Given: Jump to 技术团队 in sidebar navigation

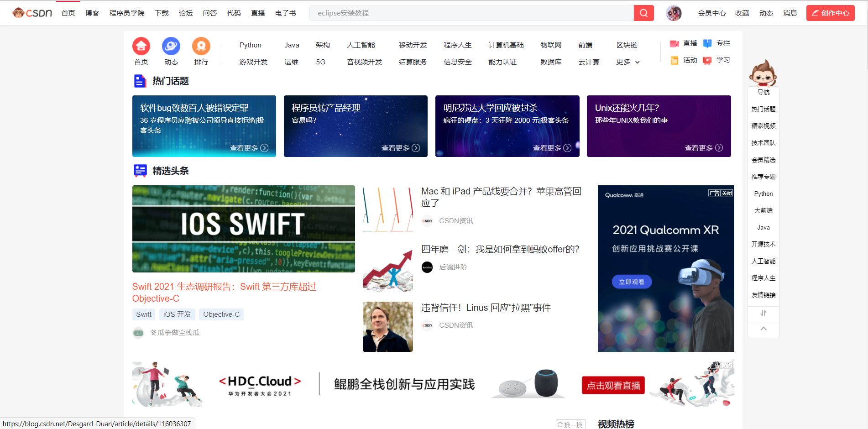Looking at the screenshot, I should [x=763, y=143].
